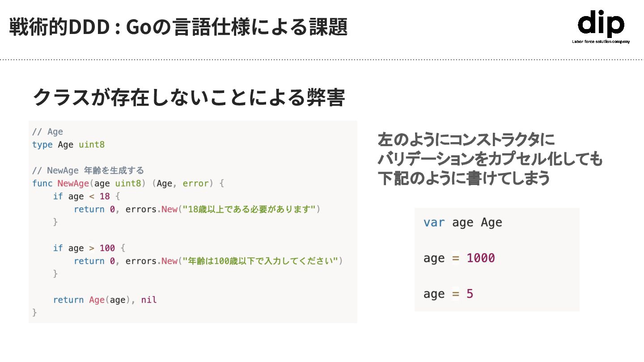Screen dimensions: 644x362
Task: Click the 年齢は100歳以下で入力してください error string
Action: 260,261
